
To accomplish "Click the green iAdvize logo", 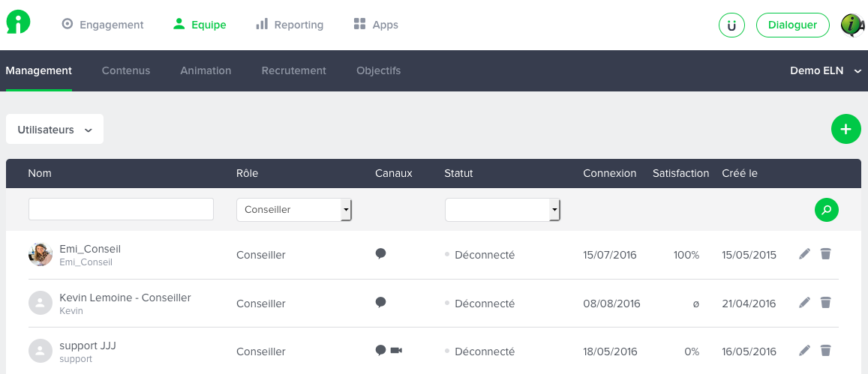I will [x=18, y=22].
